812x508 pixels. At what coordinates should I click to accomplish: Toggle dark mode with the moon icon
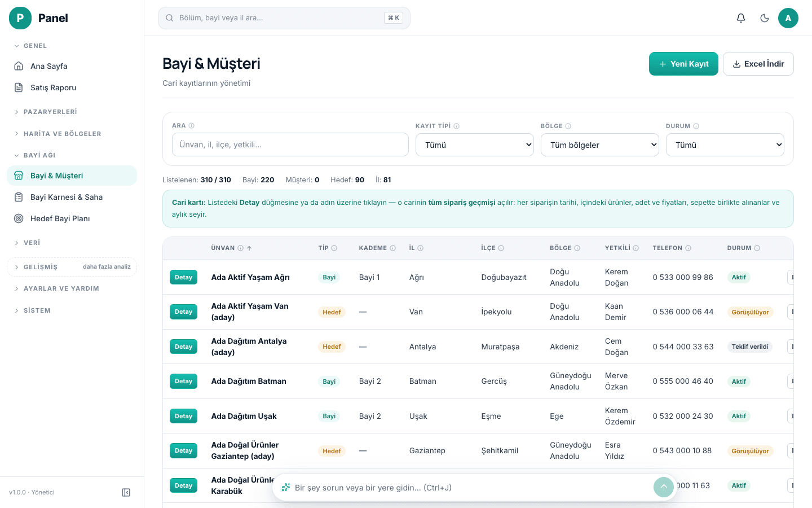[x=765, y=18]
